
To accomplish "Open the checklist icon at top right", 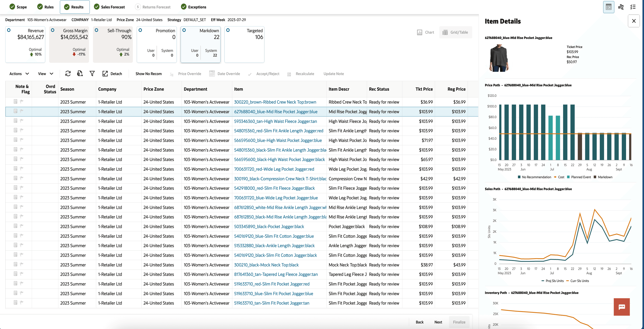I will click(633, 7).
